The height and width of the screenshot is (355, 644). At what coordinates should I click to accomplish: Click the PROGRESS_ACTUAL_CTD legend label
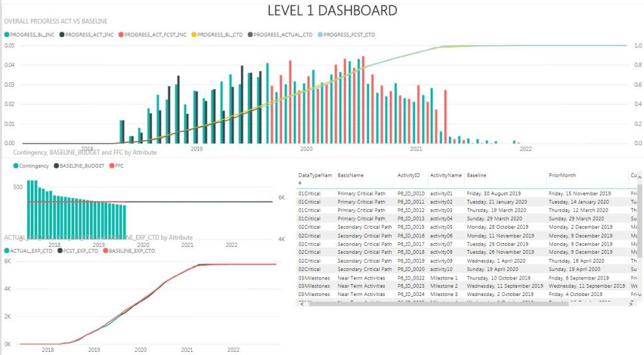coord(282,35)
